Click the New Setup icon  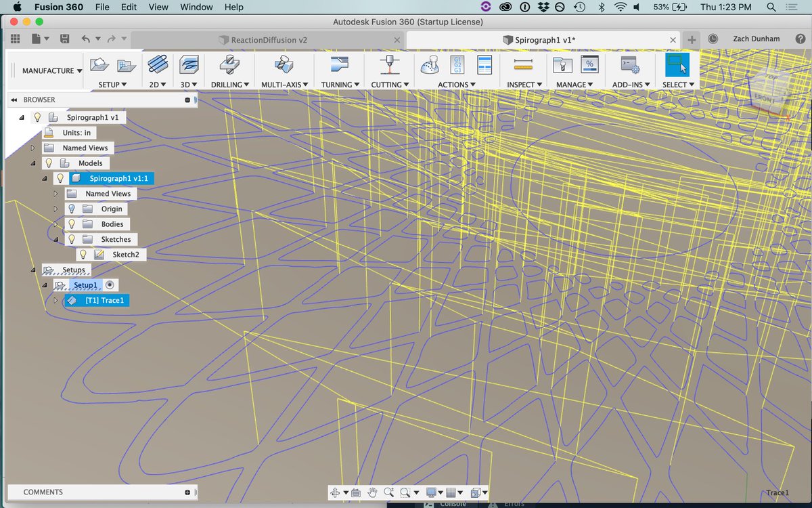[x=99, y=66]
